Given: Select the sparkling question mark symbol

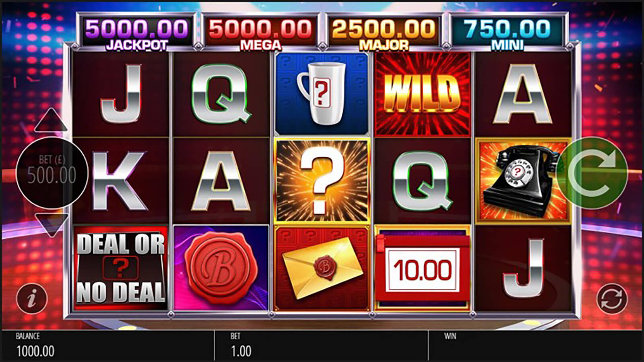Looking at the screenshot, I should (x=322, y=181).
